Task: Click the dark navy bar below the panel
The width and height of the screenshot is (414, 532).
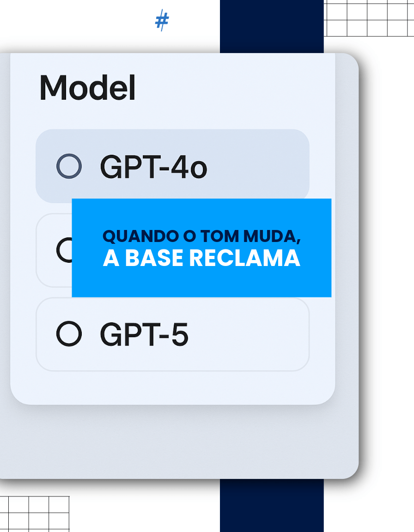Action: click(272, 505)
